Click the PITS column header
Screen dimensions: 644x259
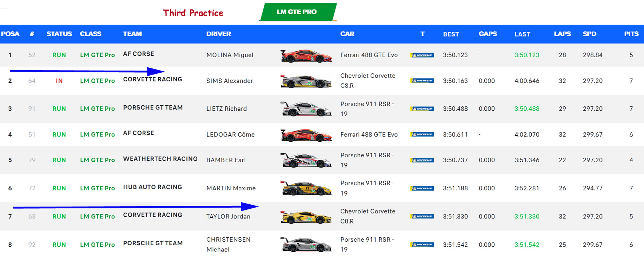631,34
